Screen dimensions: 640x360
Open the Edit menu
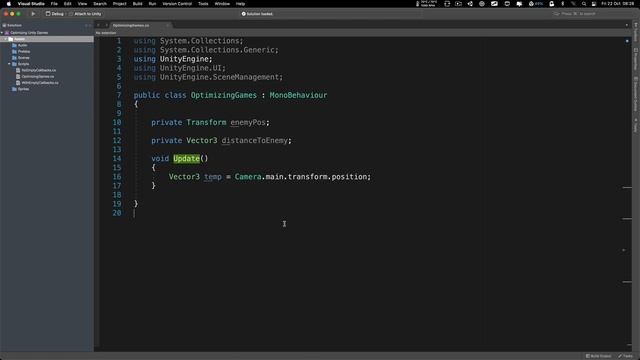coord(67,4)
